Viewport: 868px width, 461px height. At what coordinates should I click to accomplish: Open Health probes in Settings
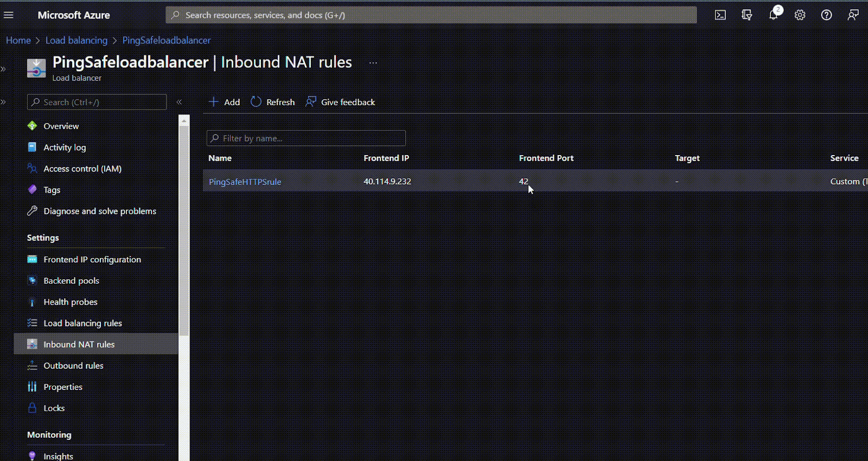[x=71, y=302]
